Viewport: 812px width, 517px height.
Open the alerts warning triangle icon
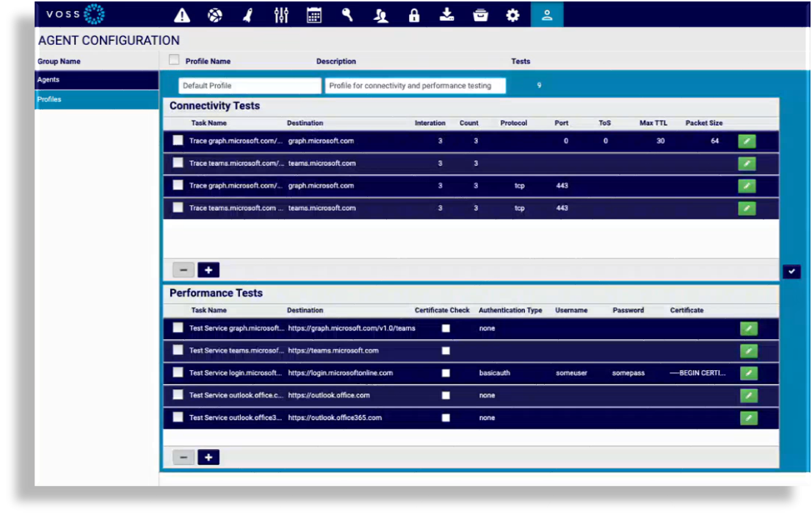click(x=182, y=15)
